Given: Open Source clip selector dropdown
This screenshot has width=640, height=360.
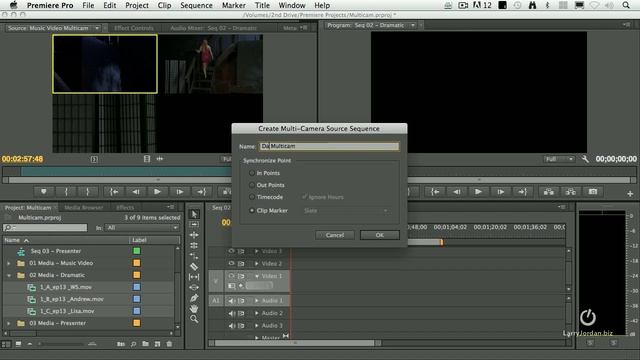Looking at the screenshot, I should pyautogui.click(x=97, y=28).
